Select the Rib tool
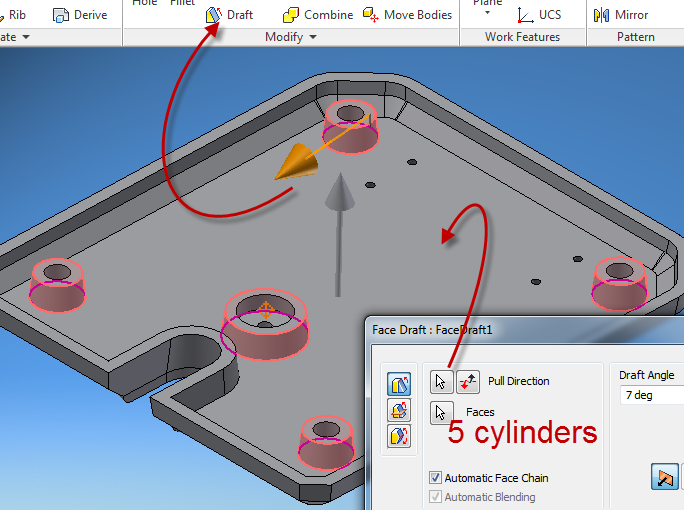 click(x=13, y=15)
